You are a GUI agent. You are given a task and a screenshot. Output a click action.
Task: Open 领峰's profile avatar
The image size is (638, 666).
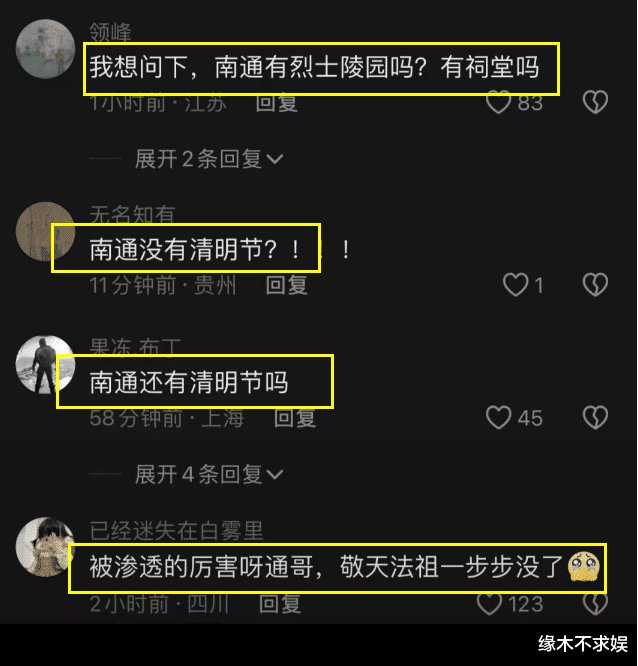pyautogui.click(x=45, y=49)
